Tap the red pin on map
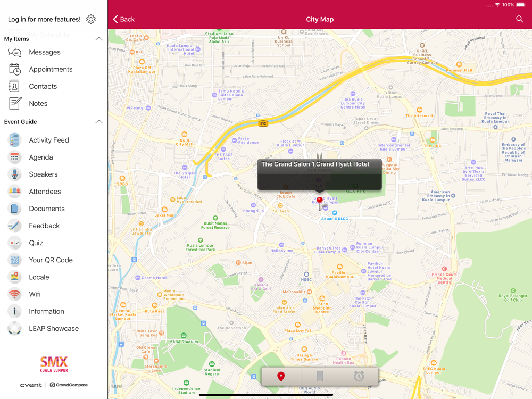This screenshot has width=532, height=399. tap(320, 201)
